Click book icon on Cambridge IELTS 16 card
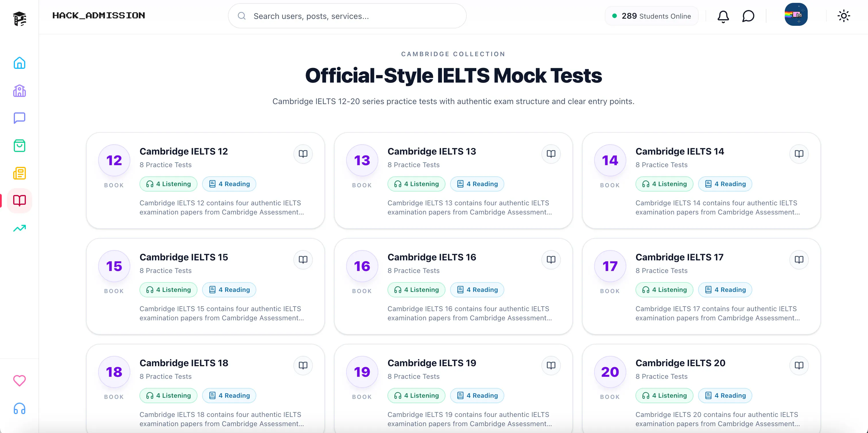868x433 pixels. (x=551, y=260)
